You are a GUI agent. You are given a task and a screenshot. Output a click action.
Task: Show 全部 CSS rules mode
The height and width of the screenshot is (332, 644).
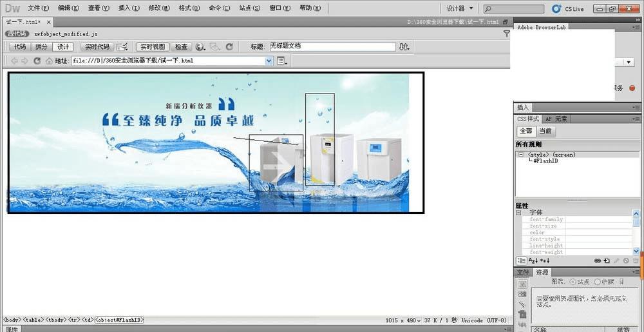526,131
